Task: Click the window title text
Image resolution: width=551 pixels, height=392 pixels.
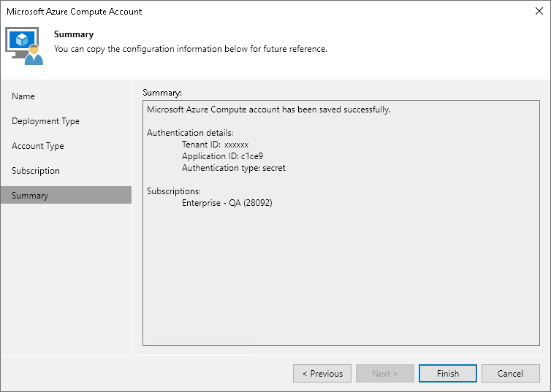Action: (x=74, y=12)
